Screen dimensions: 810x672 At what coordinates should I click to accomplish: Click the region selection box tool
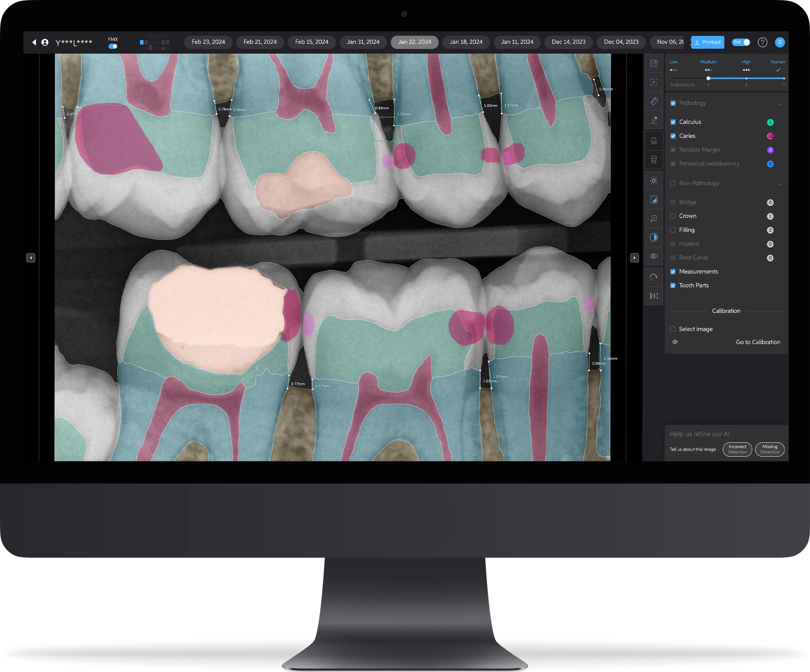(x=654, y=82)
